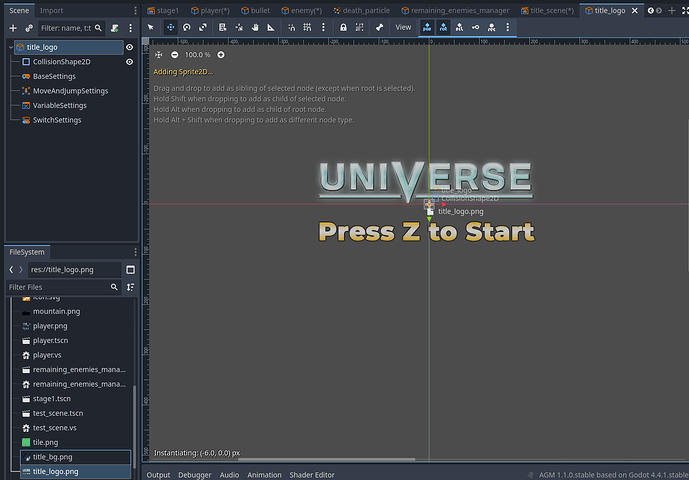Click the zoom in plus button

[221, 55]
